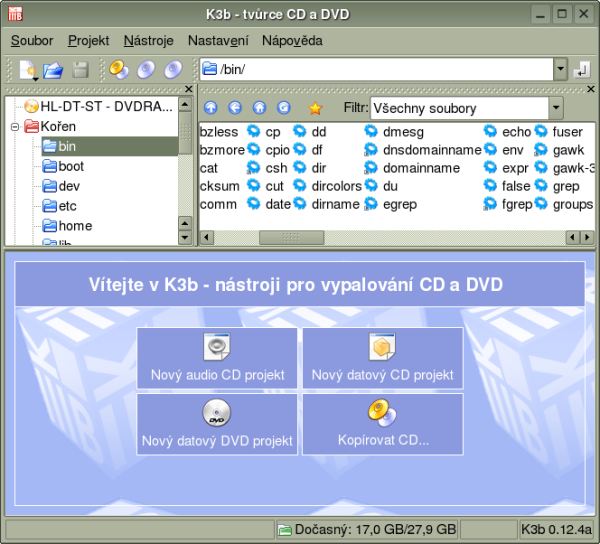
Task: Click the K3b 0.12.4a version label
Action: point(556,530)
